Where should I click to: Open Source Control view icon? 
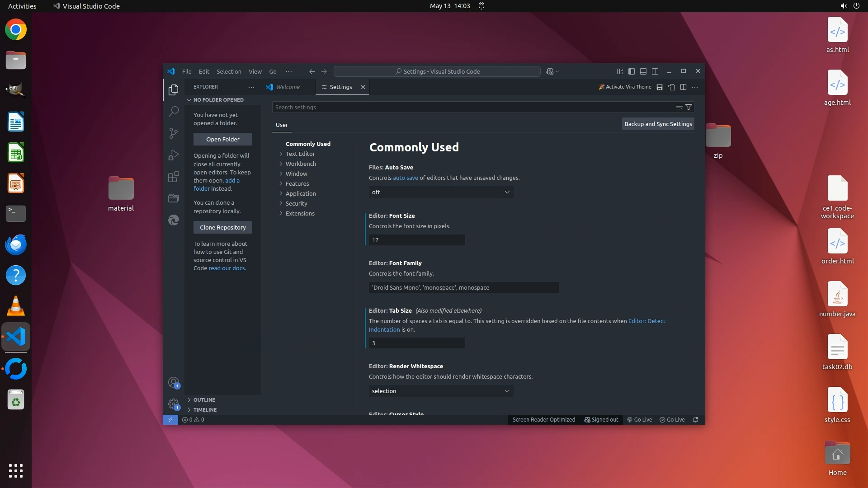tap(174, 133)
